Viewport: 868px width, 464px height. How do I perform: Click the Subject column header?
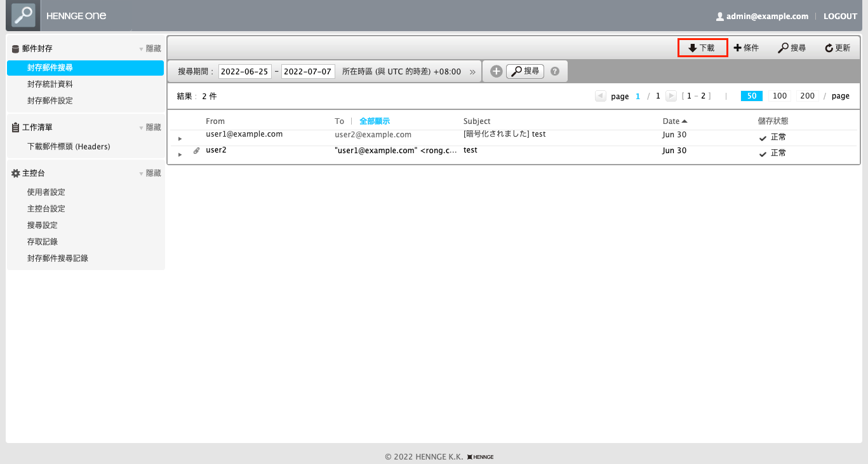[477, 121]
